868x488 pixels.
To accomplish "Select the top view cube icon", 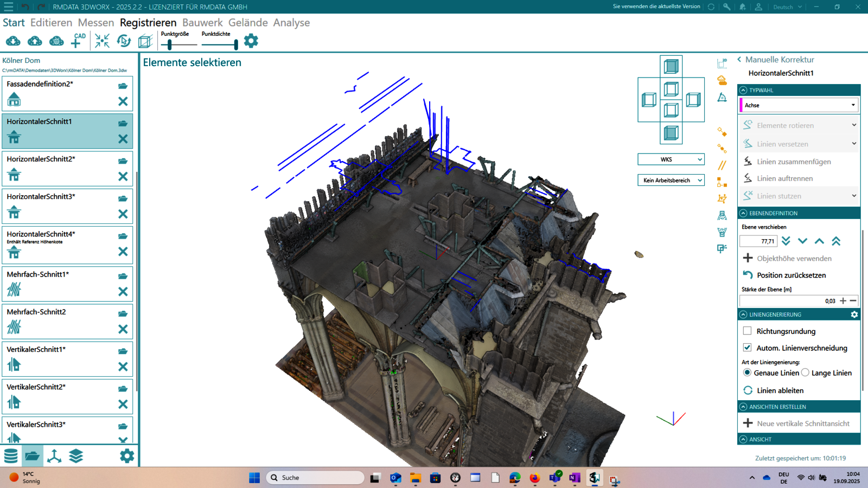I will tap(671, 66).
